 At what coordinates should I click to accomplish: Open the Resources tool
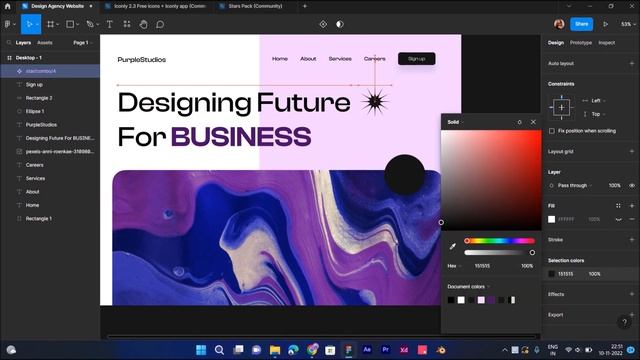point(127,24)
